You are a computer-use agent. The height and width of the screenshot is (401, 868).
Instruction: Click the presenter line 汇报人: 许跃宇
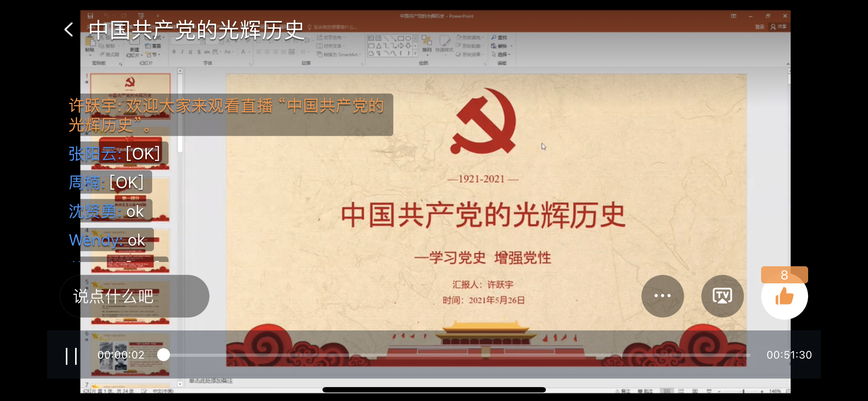pos(483,284)
